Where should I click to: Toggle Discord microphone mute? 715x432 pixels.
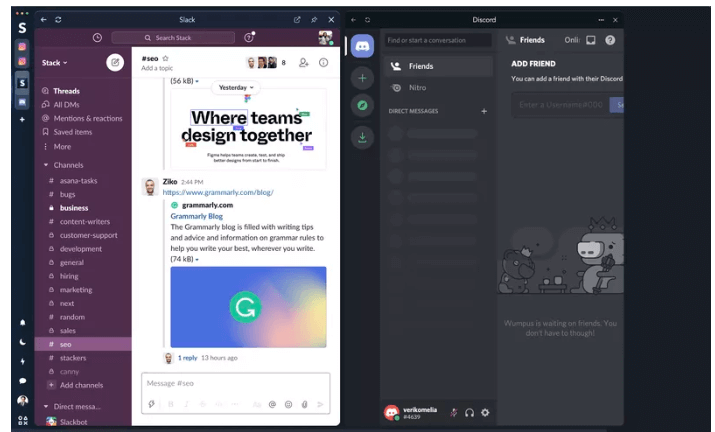pyautogui.click(x=453, y=412)
